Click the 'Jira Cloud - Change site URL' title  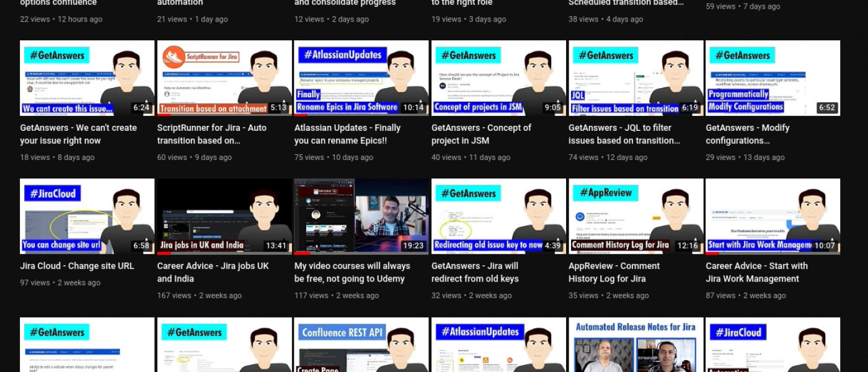[x=77, y=266]
